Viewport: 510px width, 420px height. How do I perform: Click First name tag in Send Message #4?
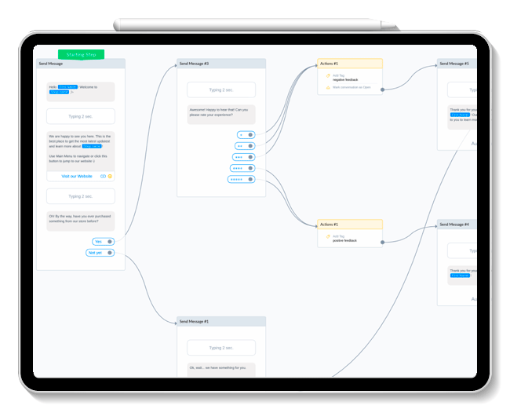click(460, 276)
